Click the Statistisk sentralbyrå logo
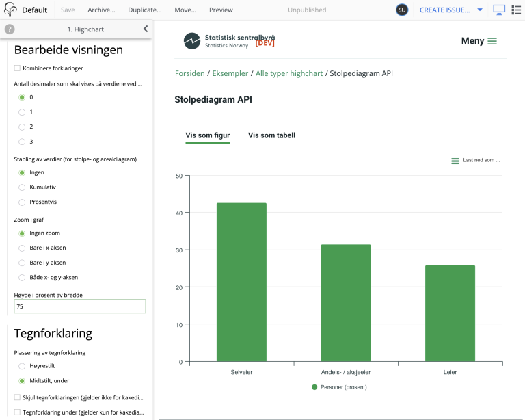Screen dimensions: 525x420 [x=229, y=40]
